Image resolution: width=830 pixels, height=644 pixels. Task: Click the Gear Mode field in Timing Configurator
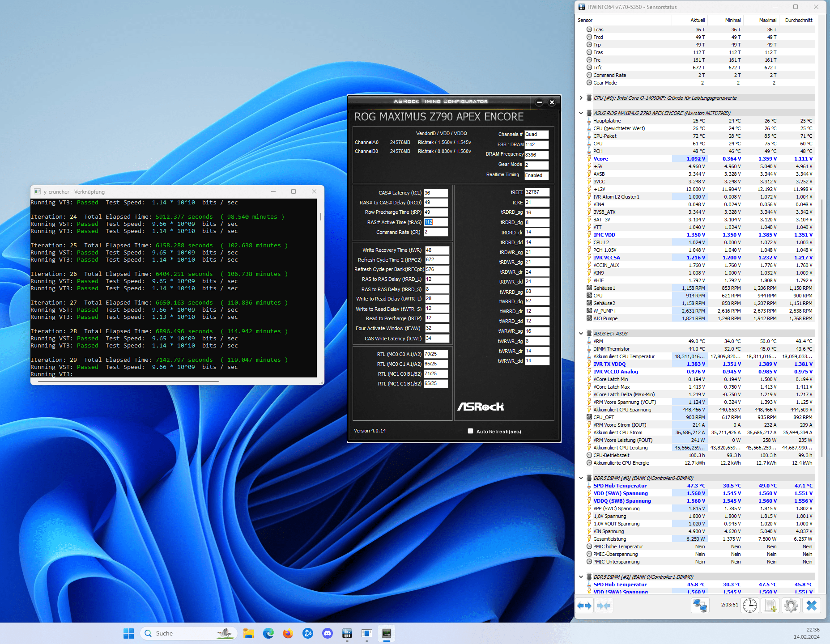(x=536, y=165)
